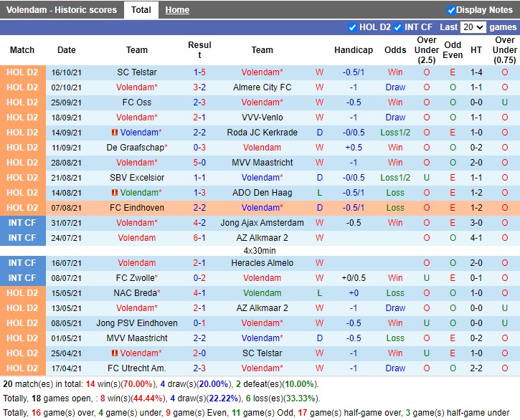Click the 6-1 result against AZ Alkmaar 2
This screenshot has width=520, height=420.
199,238
